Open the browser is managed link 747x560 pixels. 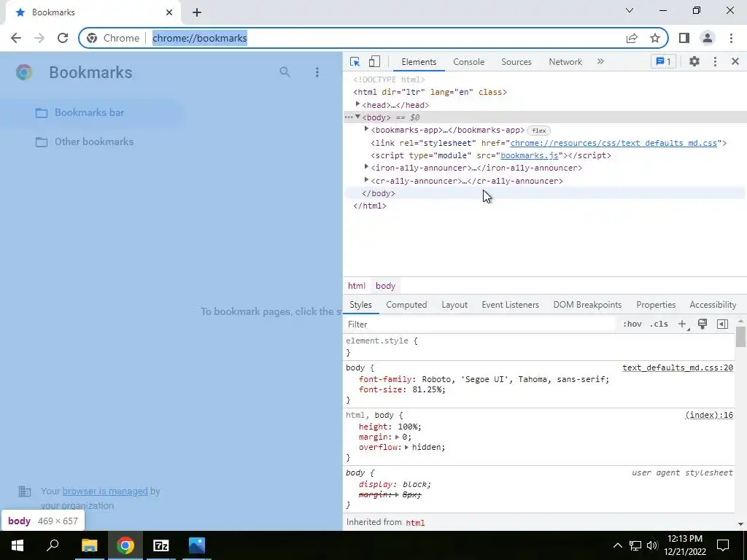click(105, 491)
